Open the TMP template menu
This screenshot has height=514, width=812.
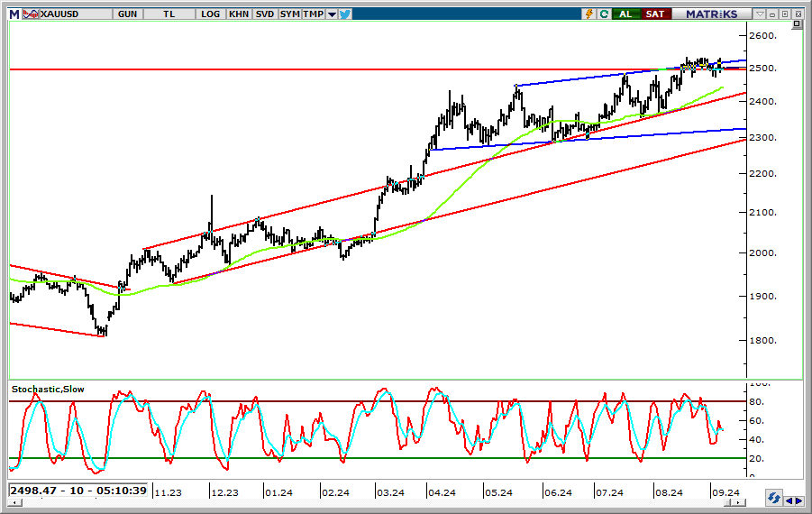313,14
